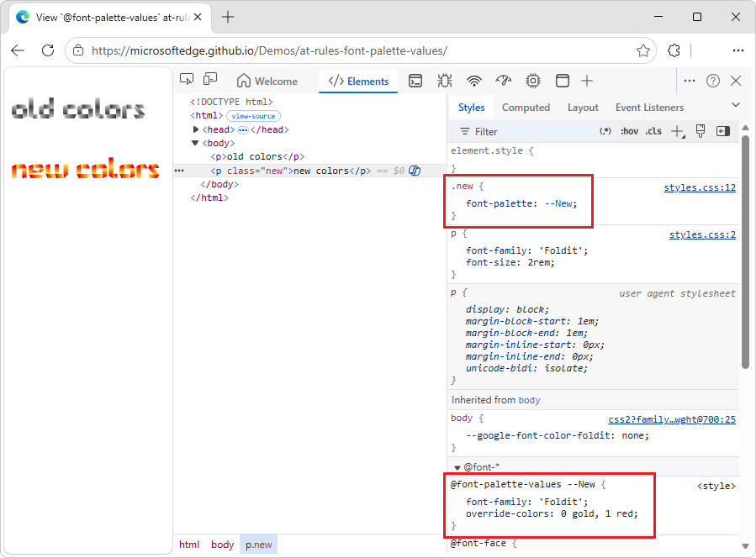Toggle regex filter (.*) icon
The image size is (756, 558).
pos(605,131)
